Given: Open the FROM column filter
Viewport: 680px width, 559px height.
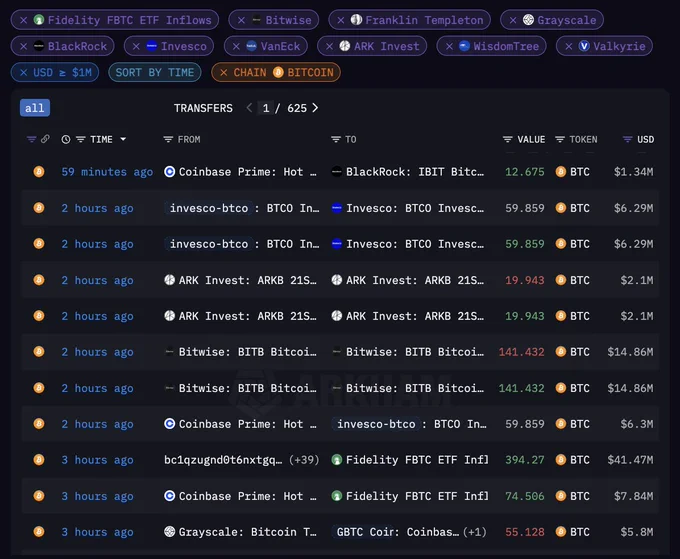Looking at the screenshot, I should [x=168, y=140].
